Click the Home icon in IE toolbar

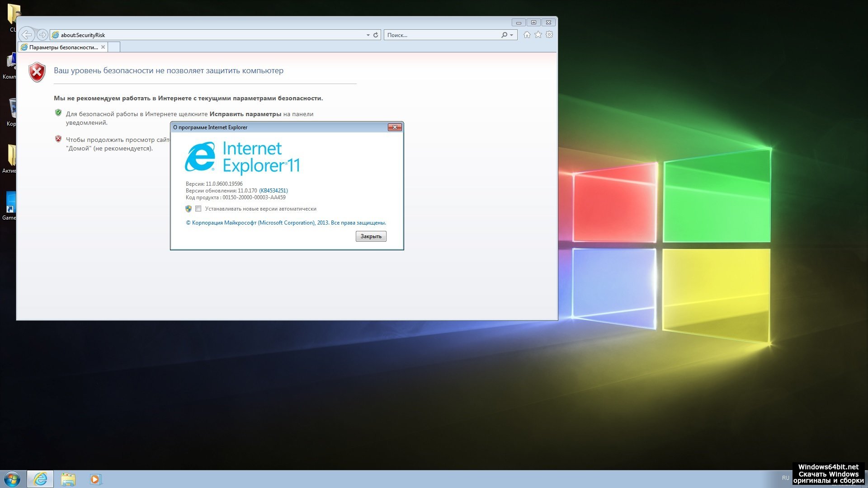pyautogui.click(x=527, y=35)
